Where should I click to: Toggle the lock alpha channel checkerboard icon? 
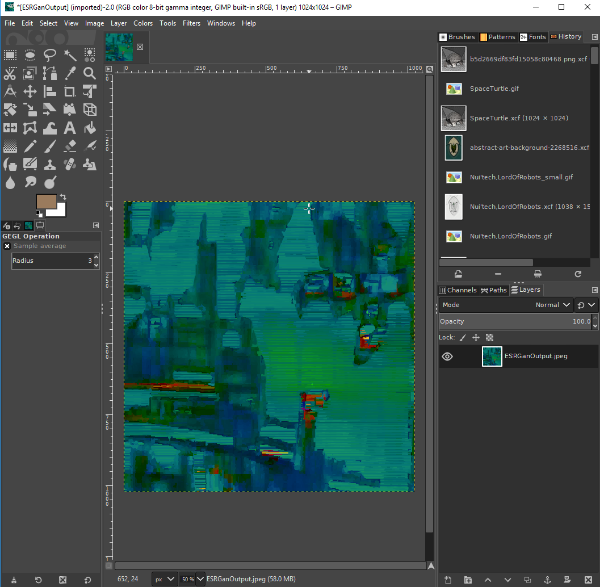(x=487, y=337)
